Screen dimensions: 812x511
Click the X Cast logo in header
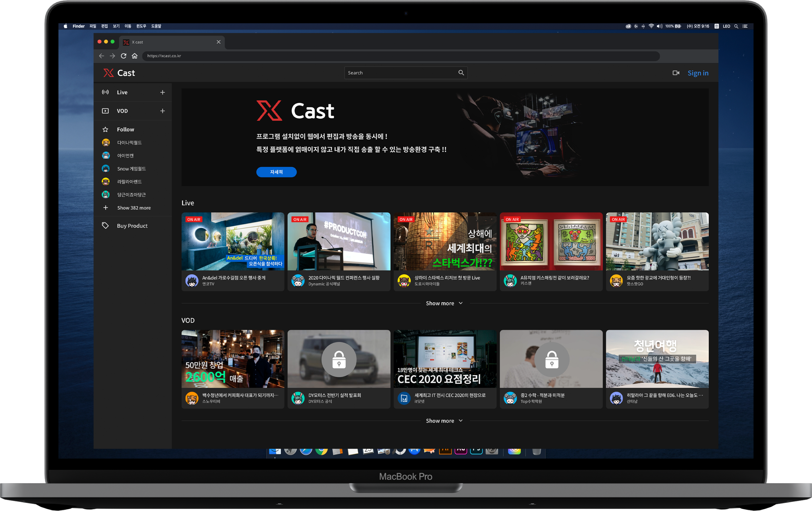(119, 73)
